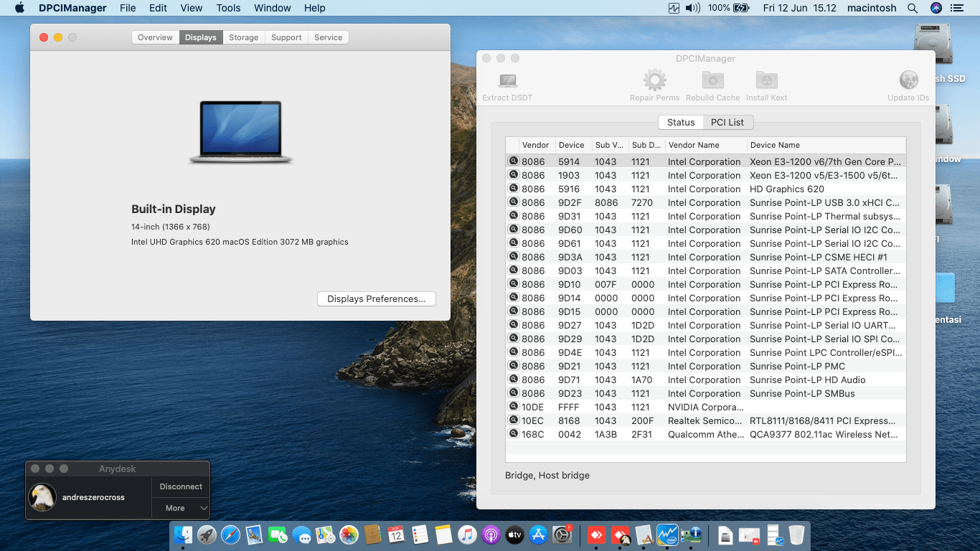Click the Extract DSDT toolbar icon
The image size is (980, 551).
(507, 81)
